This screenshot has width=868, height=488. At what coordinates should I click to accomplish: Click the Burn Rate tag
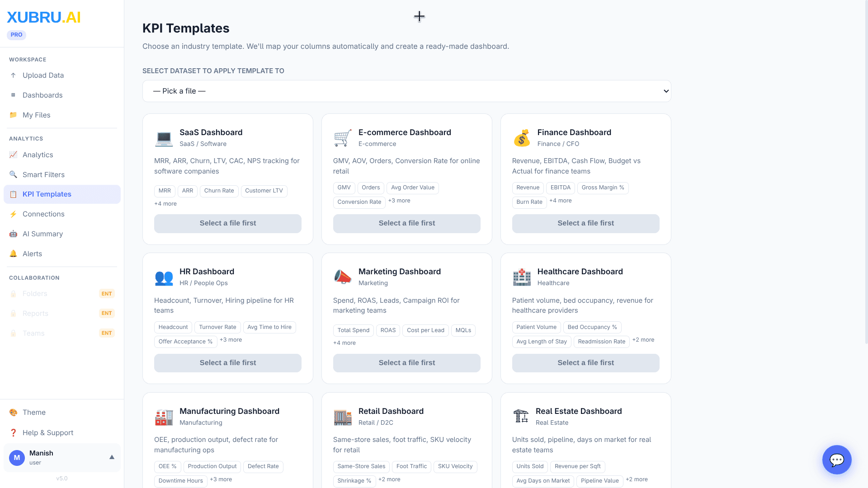point(529,202)
